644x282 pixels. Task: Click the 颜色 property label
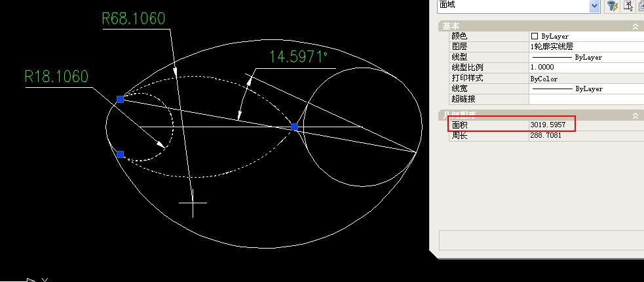tap(459, 36)
